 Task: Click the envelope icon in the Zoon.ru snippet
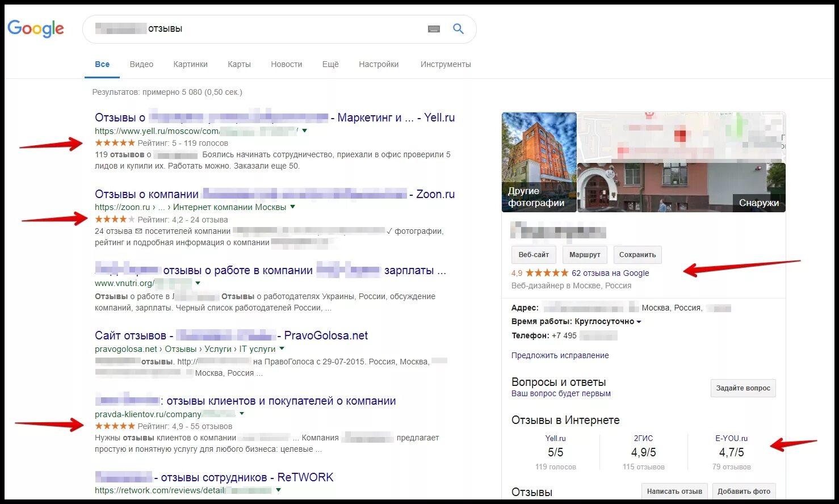click(139, 231)
